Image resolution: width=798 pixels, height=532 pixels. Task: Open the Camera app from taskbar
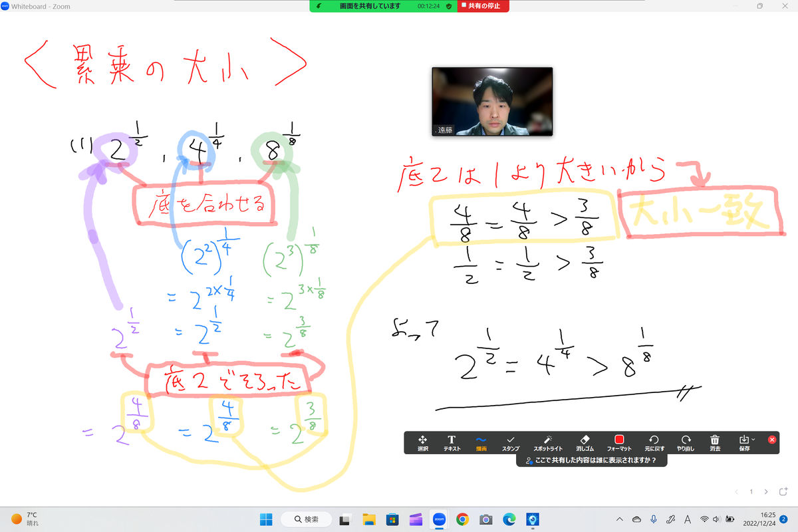tap(486, 519)
